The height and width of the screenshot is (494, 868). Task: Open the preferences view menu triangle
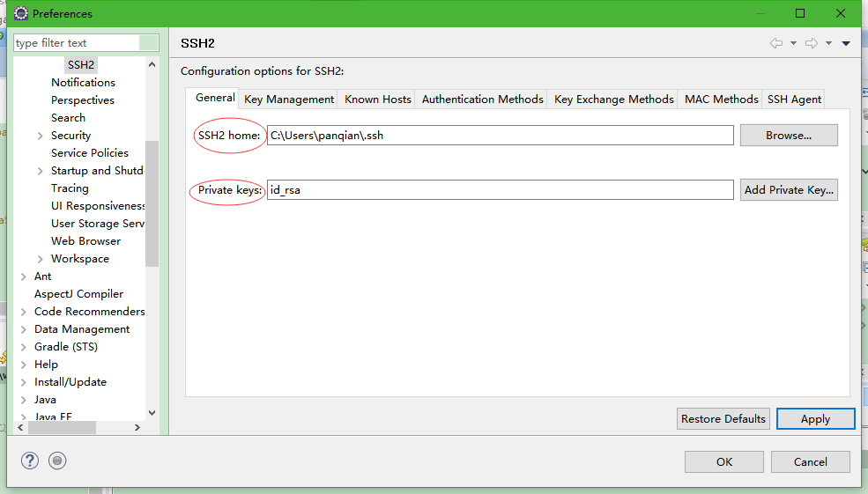pyautogui.click(x=846, y=43)
